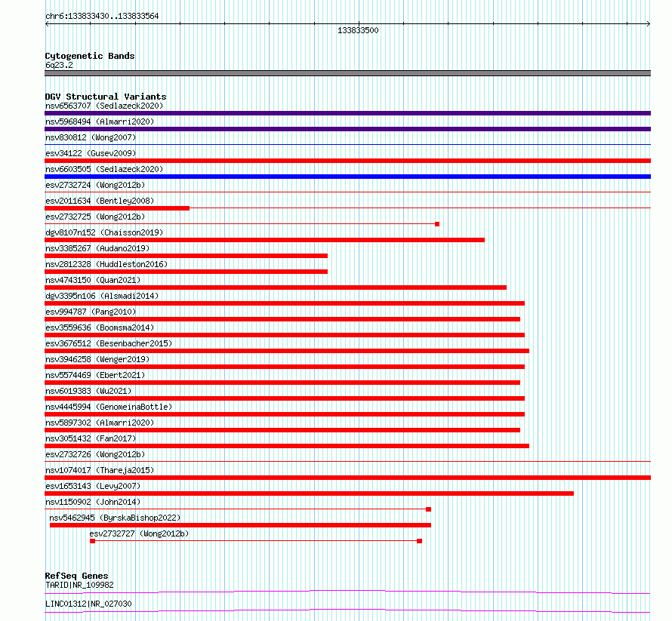Open variant esv3559636 (Boomsma2014)

[100, 327]
